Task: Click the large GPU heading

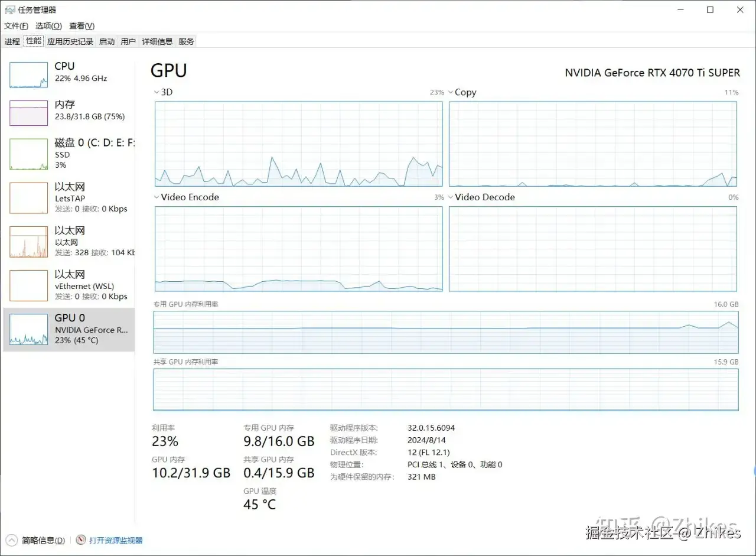Action: coord(169,70)
